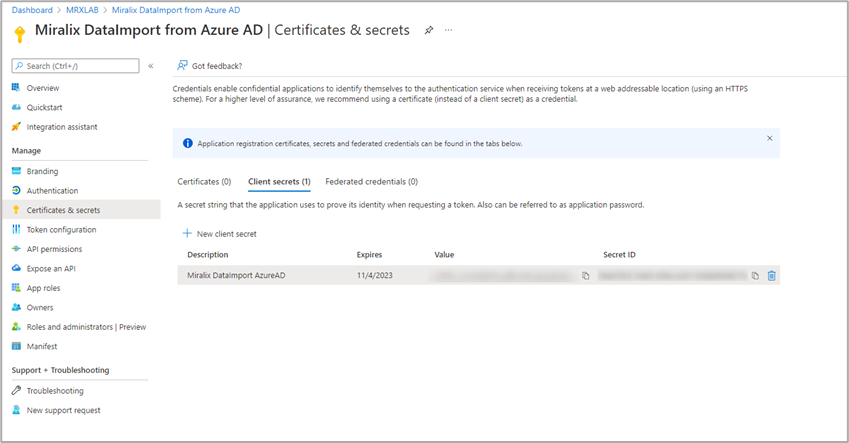The width and height of the screenshot is (849, 443).
Task: Click the Authentication icon
Action: point(16,191)
